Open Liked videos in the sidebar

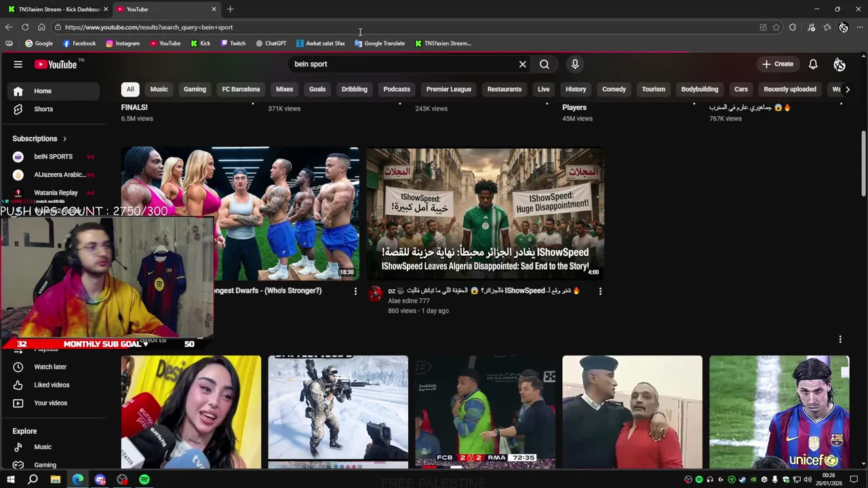(x=52, y=385)
